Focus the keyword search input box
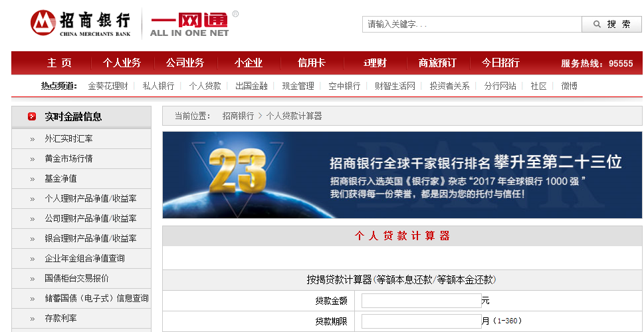This screenshot has height=332, width=644. 472,24
